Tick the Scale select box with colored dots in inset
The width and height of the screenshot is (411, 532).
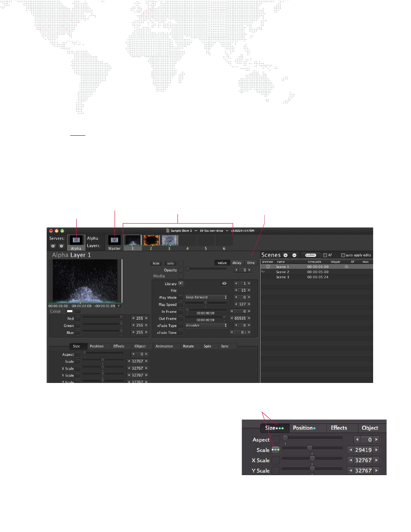click(x=275, y=450)
